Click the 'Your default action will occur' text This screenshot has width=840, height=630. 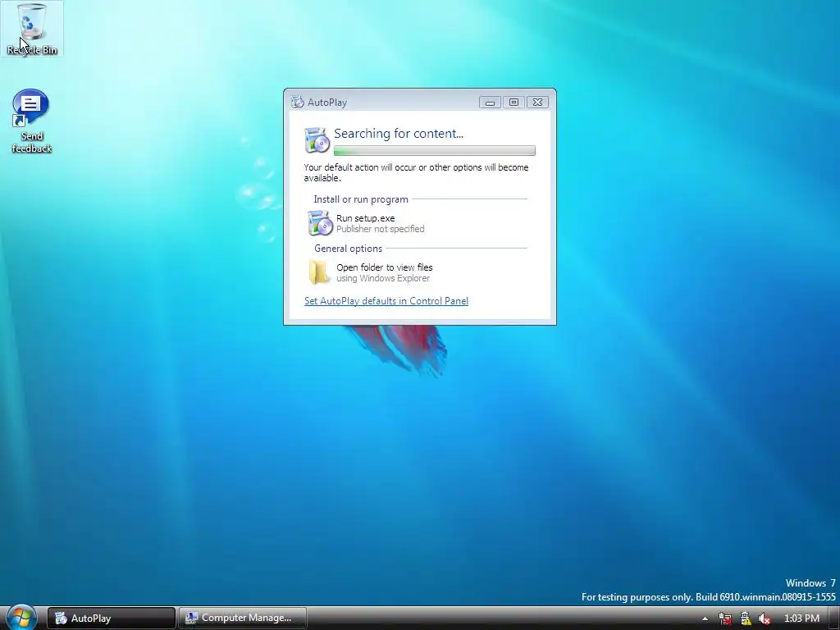click(416, 172)
